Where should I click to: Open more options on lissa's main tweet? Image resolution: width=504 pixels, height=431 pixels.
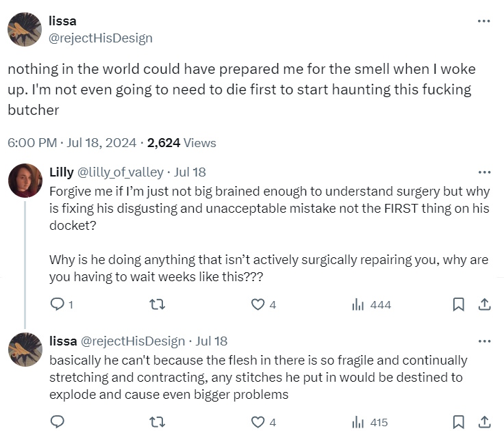pos(483,21)
